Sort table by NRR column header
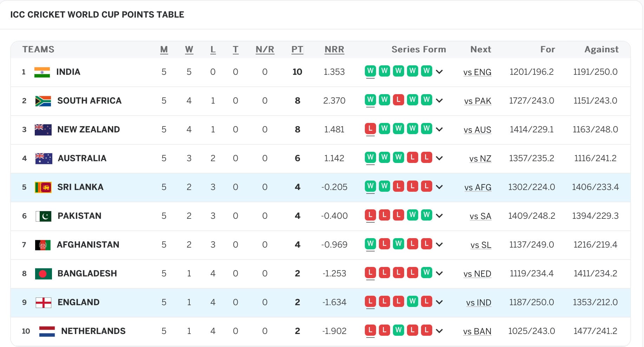 [334, 50]
